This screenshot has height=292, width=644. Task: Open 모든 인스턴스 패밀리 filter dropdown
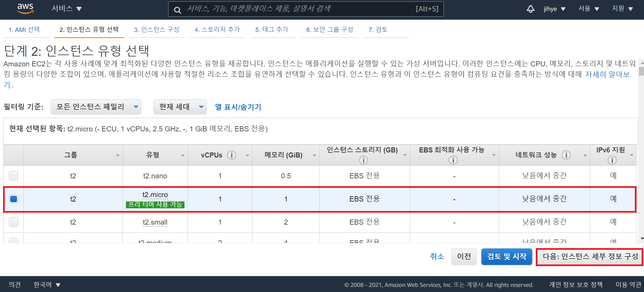pos(96,107)
